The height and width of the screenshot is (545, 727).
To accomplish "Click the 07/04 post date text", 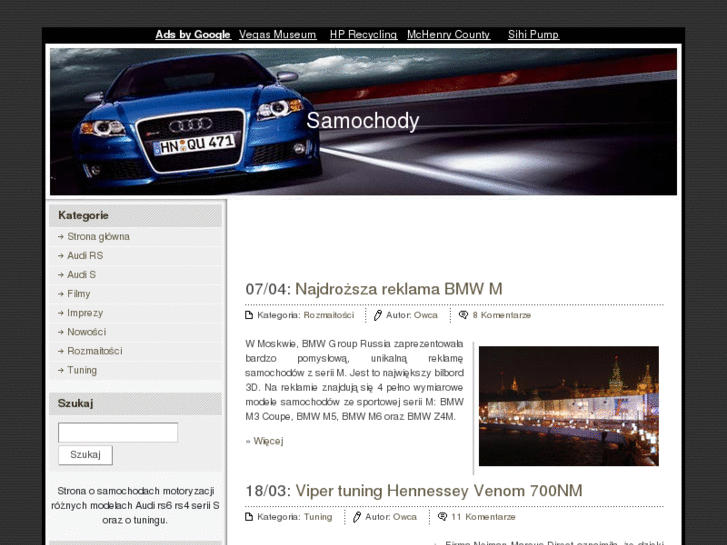I will [x=268, y=289].
